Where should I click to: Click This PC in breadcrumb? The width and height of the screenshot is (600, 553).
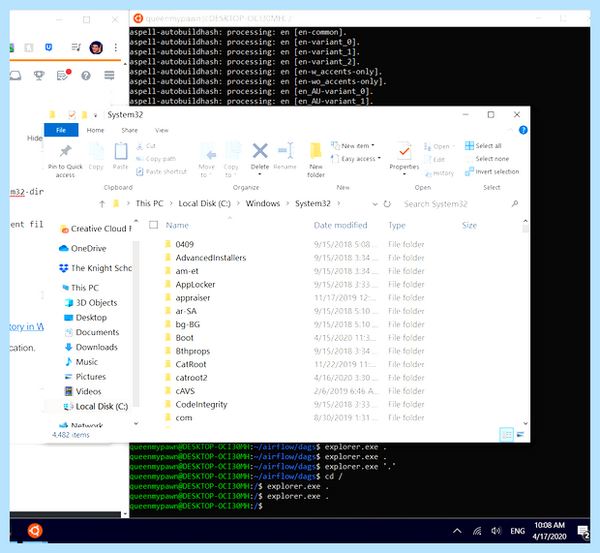(150, 204)
